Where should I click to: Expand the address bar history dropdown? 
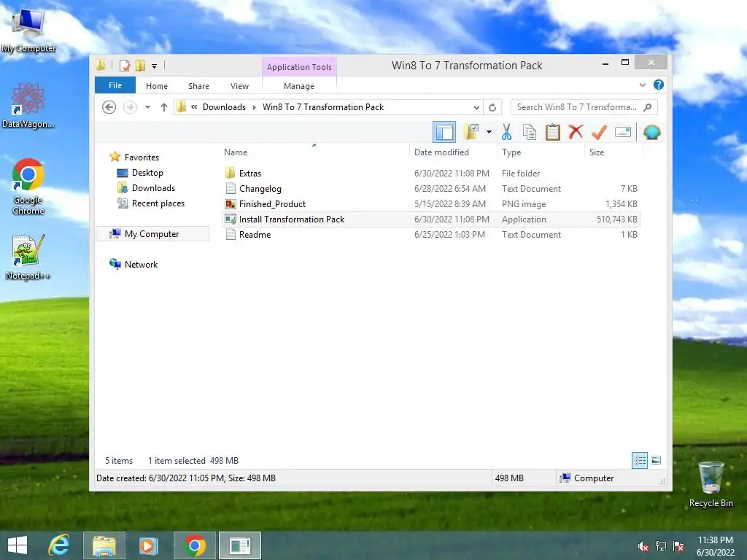tap(476, 107)
